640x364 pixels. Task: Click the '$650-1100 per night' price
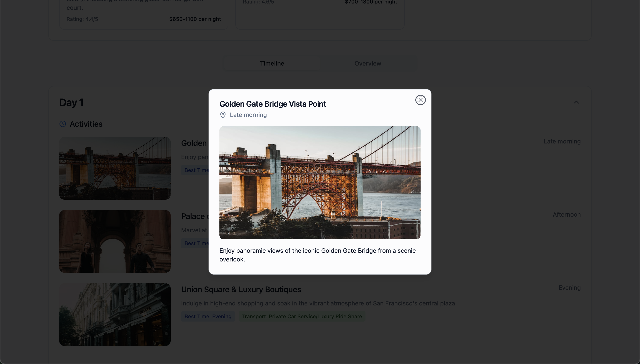tap(195, 19)
